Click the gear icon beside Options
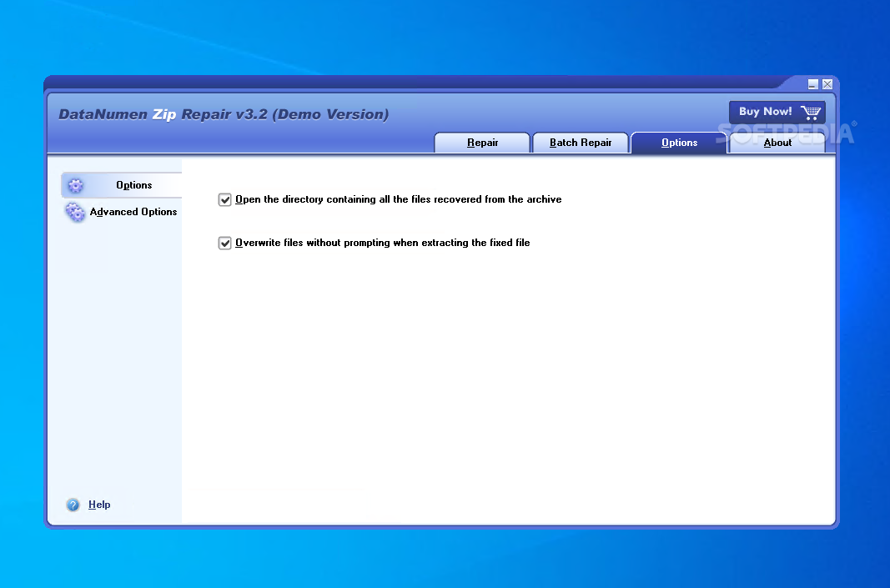Image resolution: width=890 pixels, height=588 pixels. coord(76,185)
